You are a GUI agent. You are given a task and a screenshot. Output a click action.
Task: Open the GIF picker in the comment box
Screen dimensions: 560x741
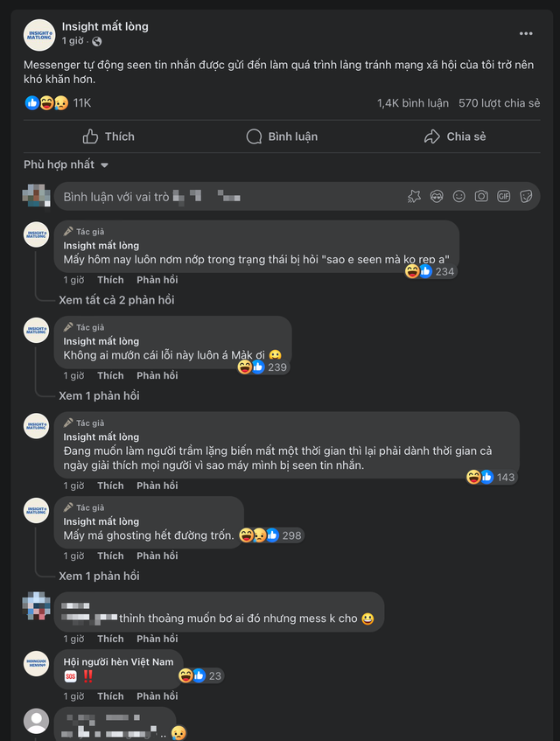(504, 197)
